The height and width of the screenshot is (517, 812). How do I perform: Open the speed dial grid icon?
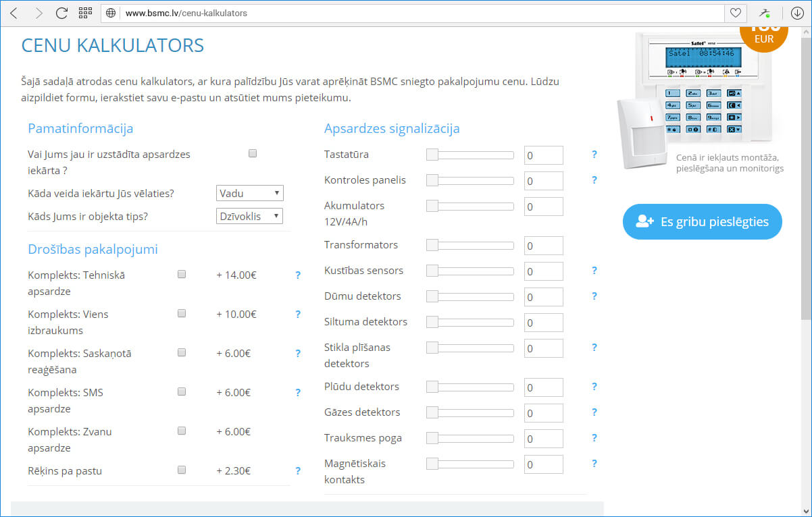(85, 13)
